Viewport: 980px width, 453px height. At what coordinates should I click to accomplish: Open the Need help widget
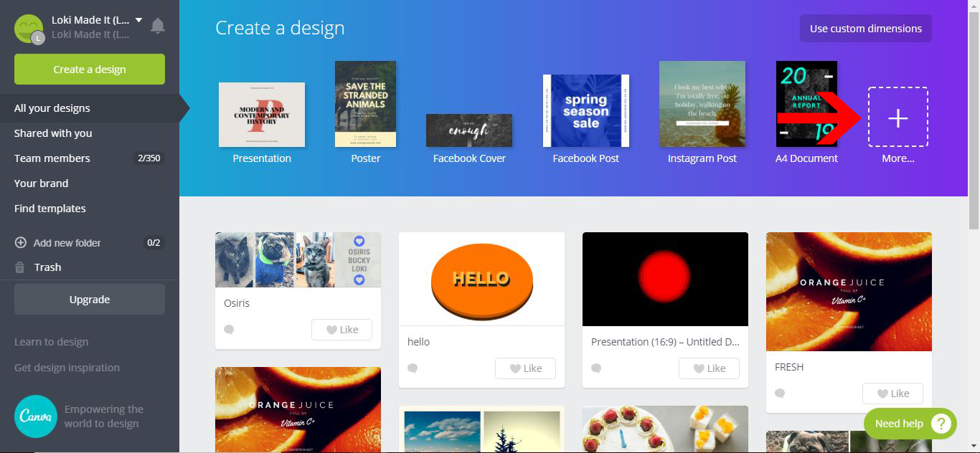click(909, 423)
